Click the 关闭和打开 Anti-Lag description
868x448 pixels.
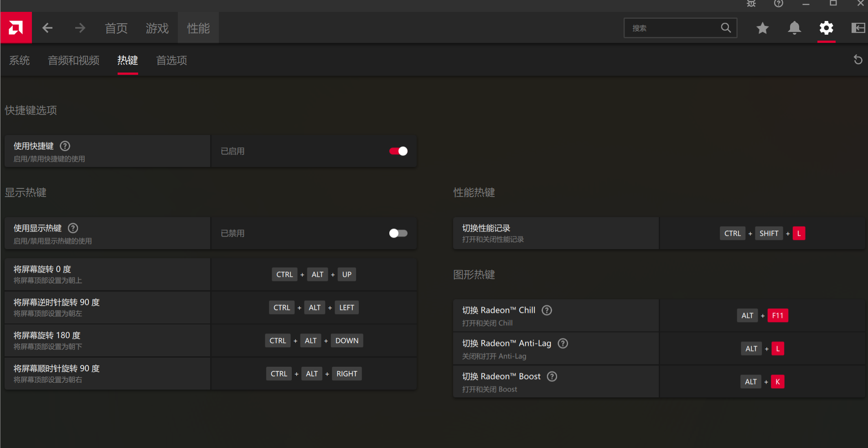[x=494, y=356]
